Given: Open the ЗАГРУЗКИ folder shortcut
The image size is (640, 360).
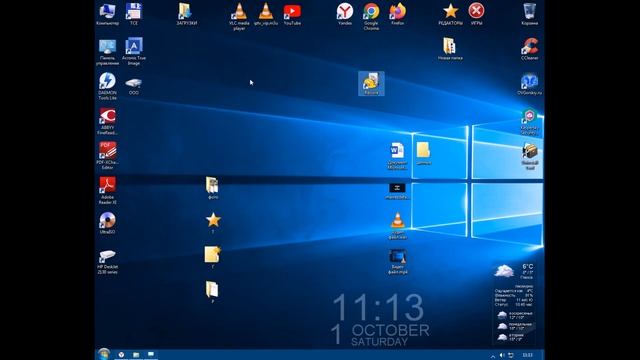Looking at the screenshot, I should [187, 14].
